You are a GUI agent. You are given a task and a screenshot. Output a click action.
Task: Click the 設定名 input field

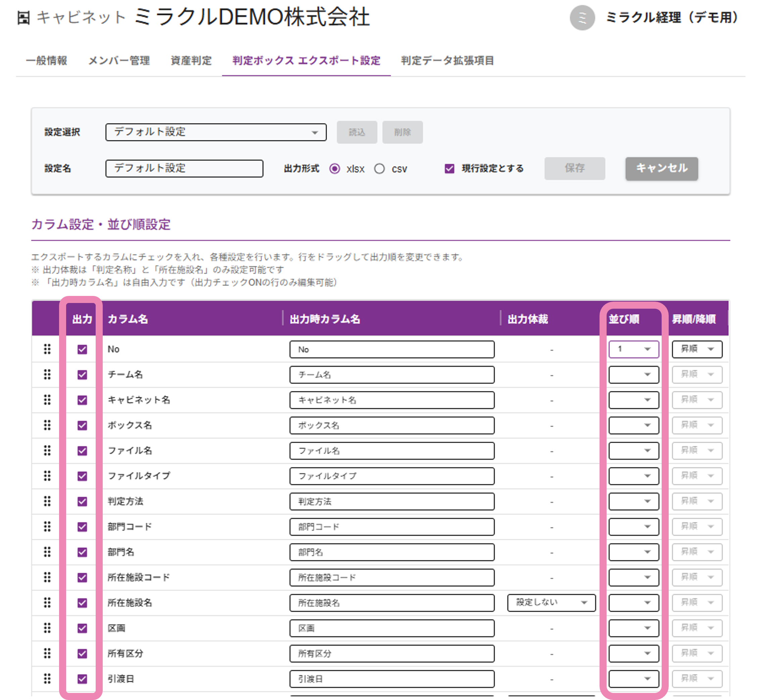184,169
